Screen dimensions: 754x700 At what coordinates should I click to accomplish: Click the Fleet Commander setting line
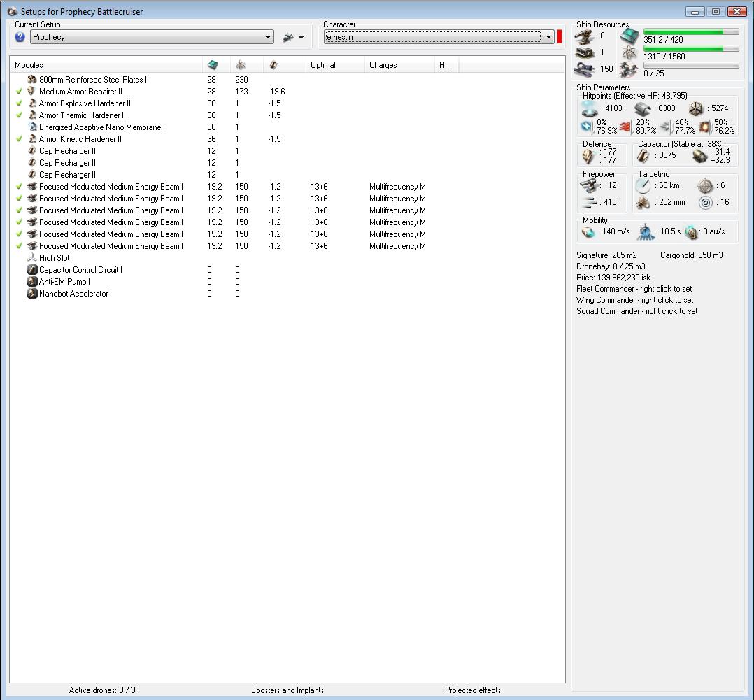[634, 289]
